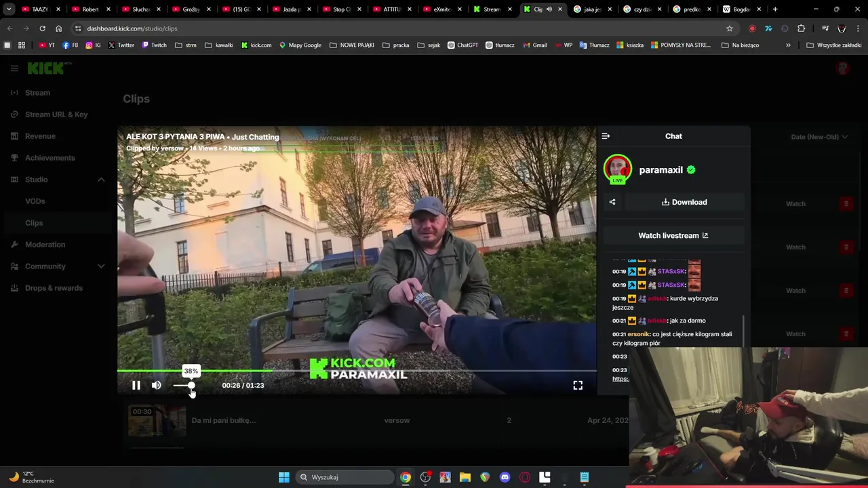Share the clip via share icon

pos(612,202)
